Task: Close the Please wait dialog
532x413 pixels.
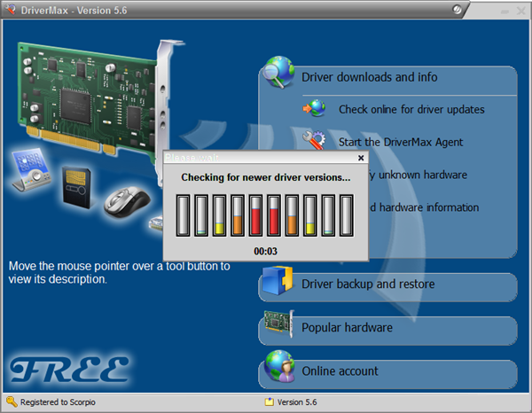Action: pyautogui.click(x=361, y=157)
